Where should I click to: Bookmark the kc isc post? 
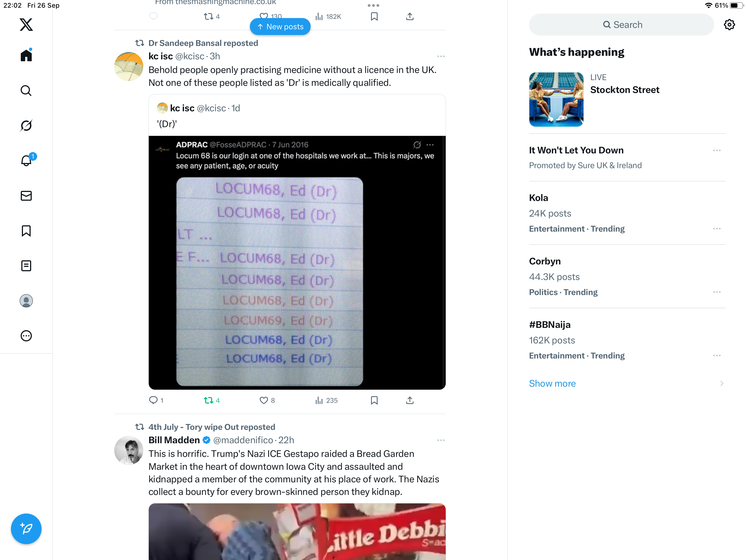point(374,400)
